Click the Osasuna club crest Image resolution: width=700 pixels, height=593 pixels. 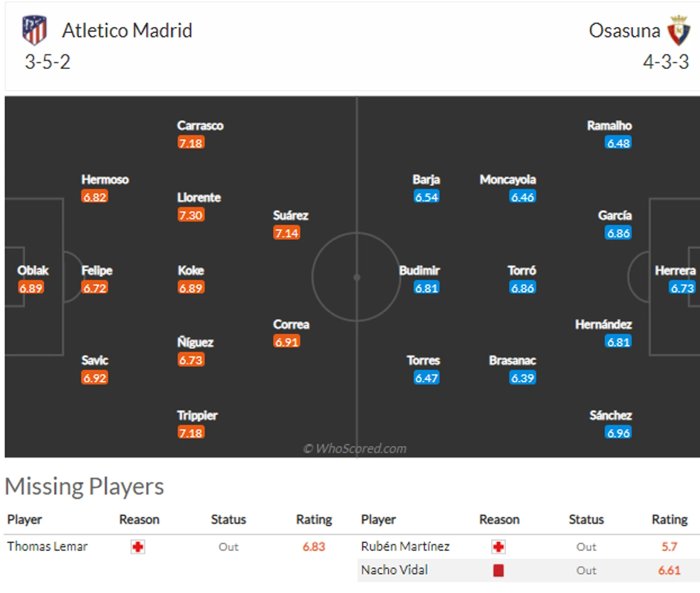678,30
